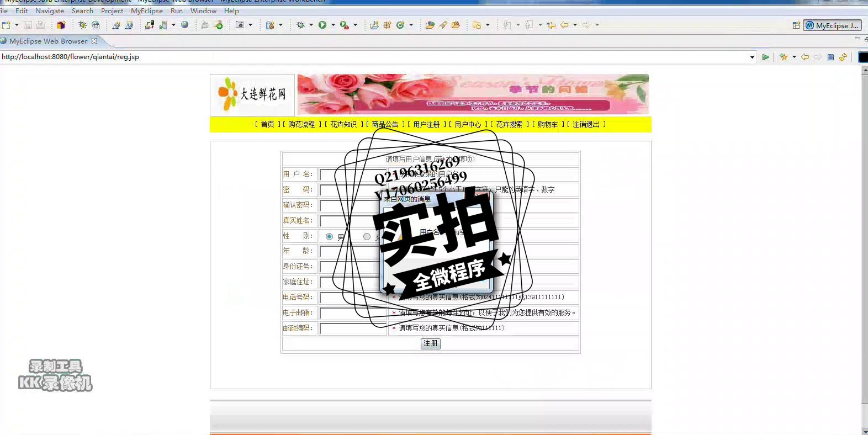Click the green Run button icon
The image size is (868, 435).
[322, 25]
